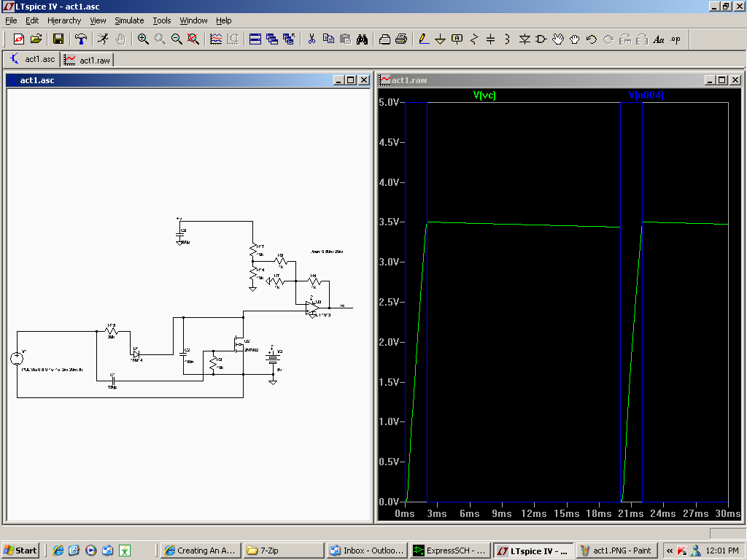The width and height of the screenshot is (747, 560).
Task: Open the Help menu
Action: pos(224,20)
